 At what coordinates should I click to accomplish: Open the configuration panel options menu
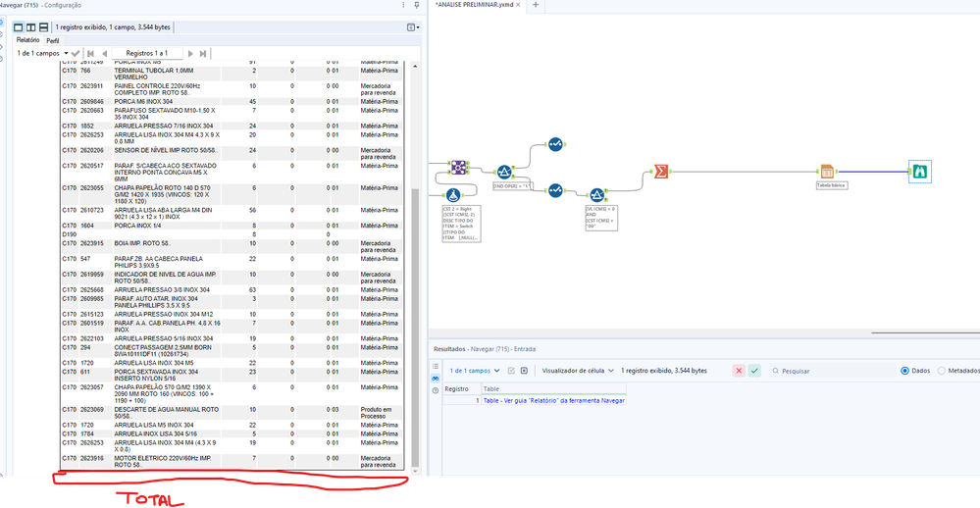click(x=403, y=5)
